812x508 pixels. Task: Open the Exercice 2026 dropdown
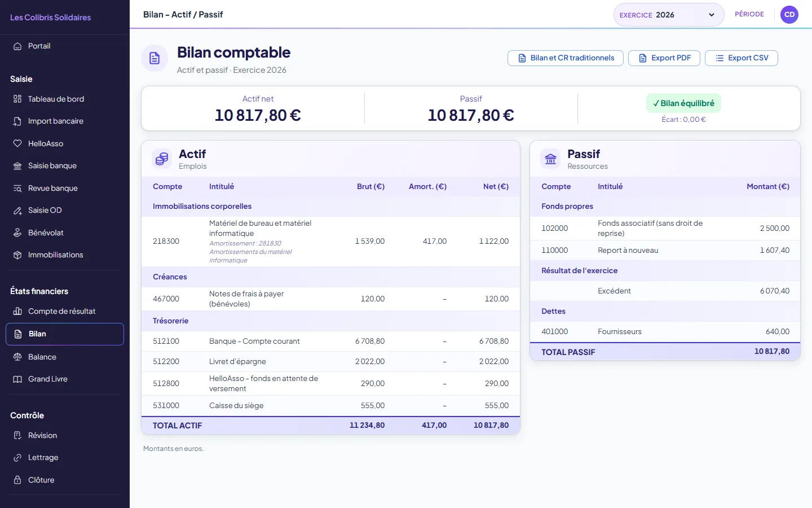(x=669, y=15)
